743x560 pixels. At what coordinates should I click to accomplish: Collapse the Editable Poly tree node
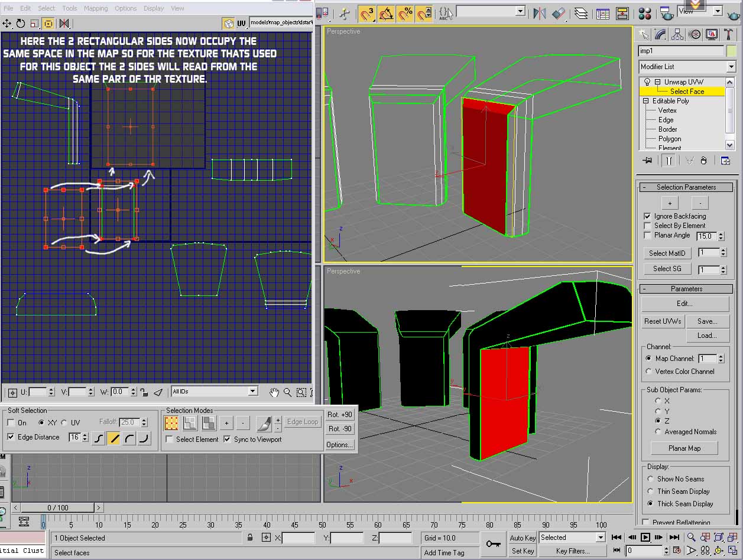[645, 101]
